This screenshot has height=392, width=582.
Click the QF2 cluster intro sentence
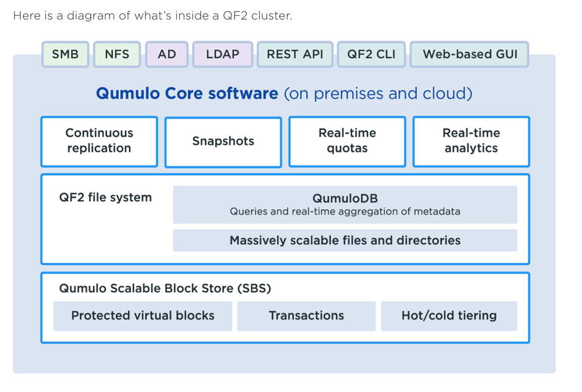pyautogui.click(x=152, y=16)
